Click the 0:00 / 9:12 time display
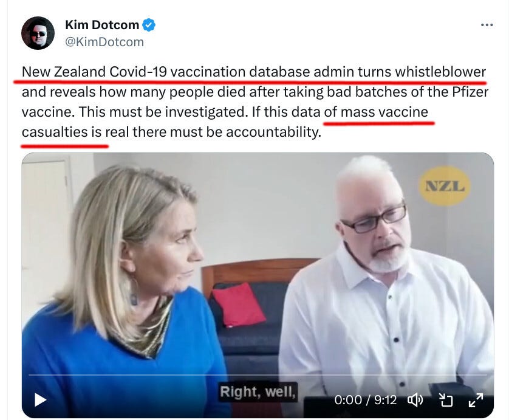The image size is (509, 420). point(366,400)
